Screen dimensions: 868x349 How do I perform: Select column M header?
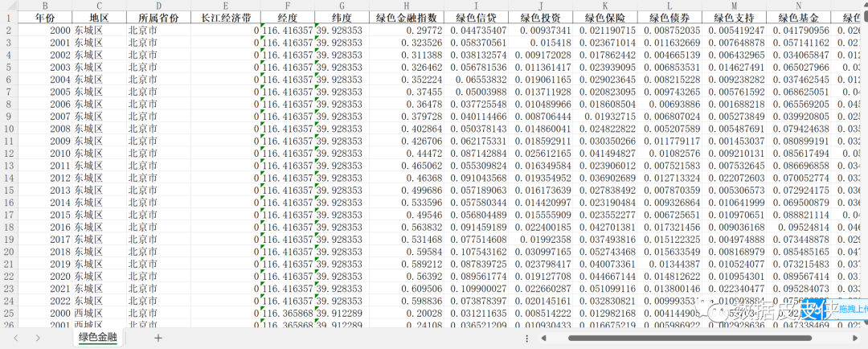(x=734, y=5)
